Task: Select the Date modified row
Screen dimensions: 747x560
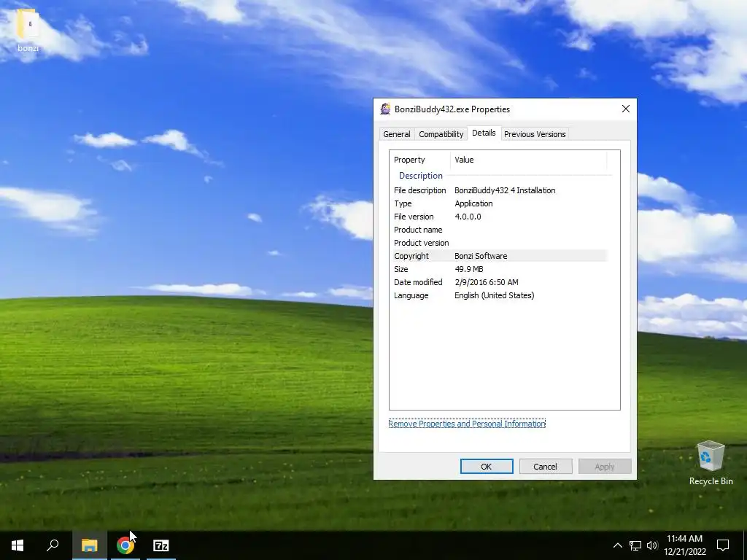Action: tap(500, 282)
